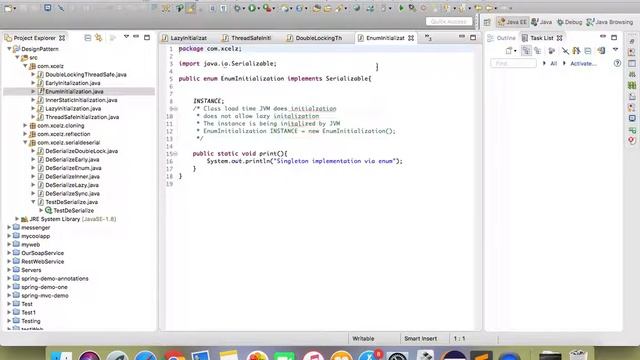Click the globe web browser toolbar icon
The image size is (640, 360).
357,8
